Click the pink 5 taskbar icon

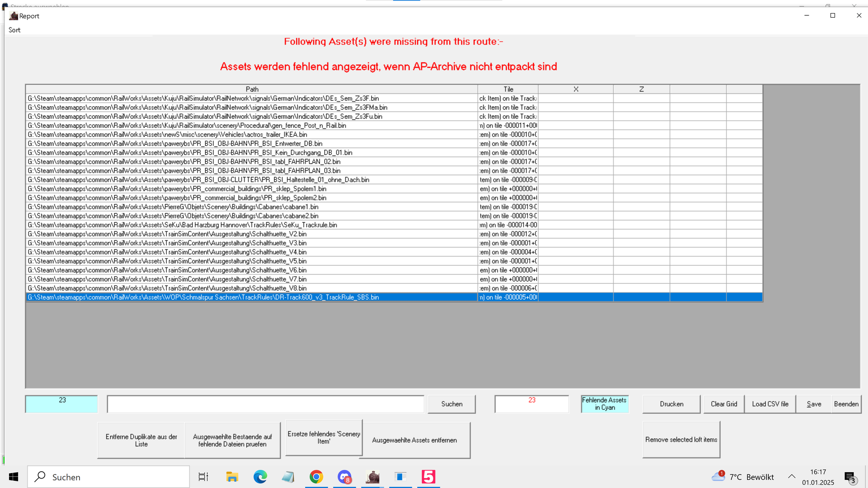point(428,477)
